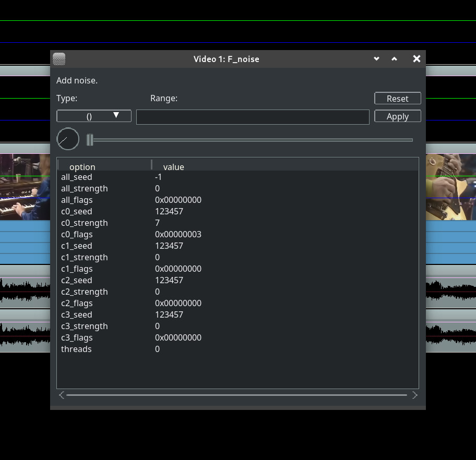
Task: Select the c0_flags row value 0x00000003
Action: pos(178,235)
